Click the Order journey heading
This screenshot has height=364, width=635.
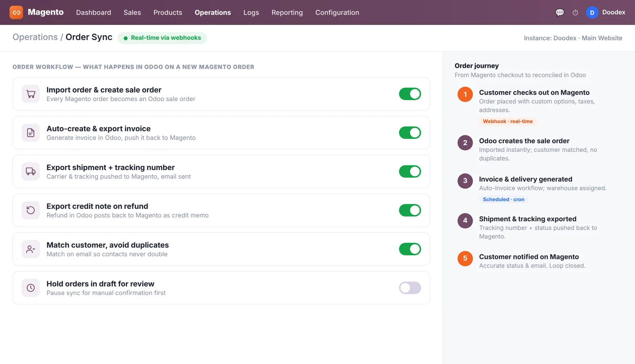coord(477,66)
